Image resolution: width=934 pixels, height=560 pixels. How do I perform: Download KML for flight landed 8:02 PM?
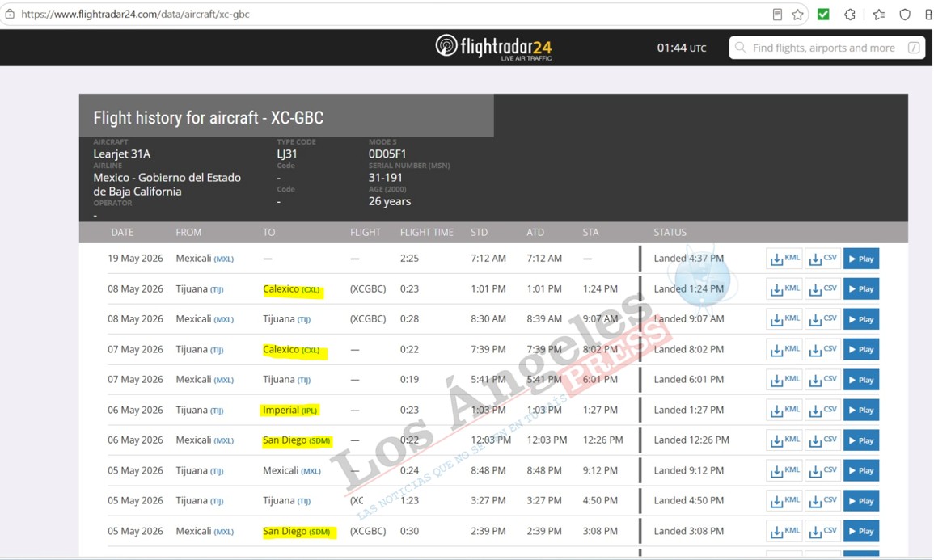coord(784,349)
